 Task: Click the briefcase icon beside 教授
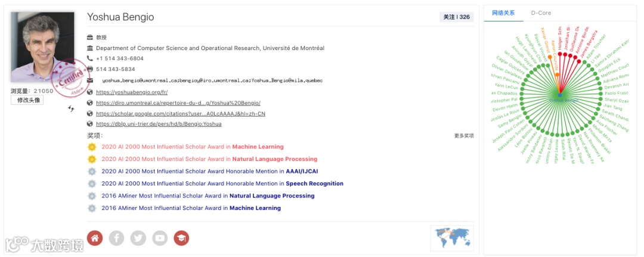(x=90, y=38)
